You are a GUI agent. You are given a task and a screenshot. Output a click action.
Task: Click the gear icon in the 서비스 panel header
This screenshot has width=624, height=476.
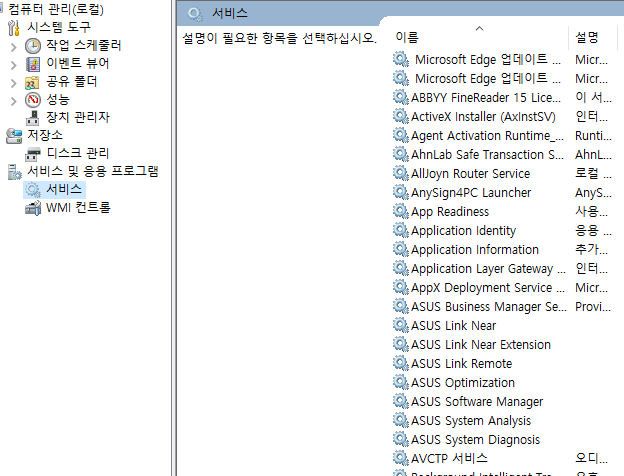tap(195, 14)
